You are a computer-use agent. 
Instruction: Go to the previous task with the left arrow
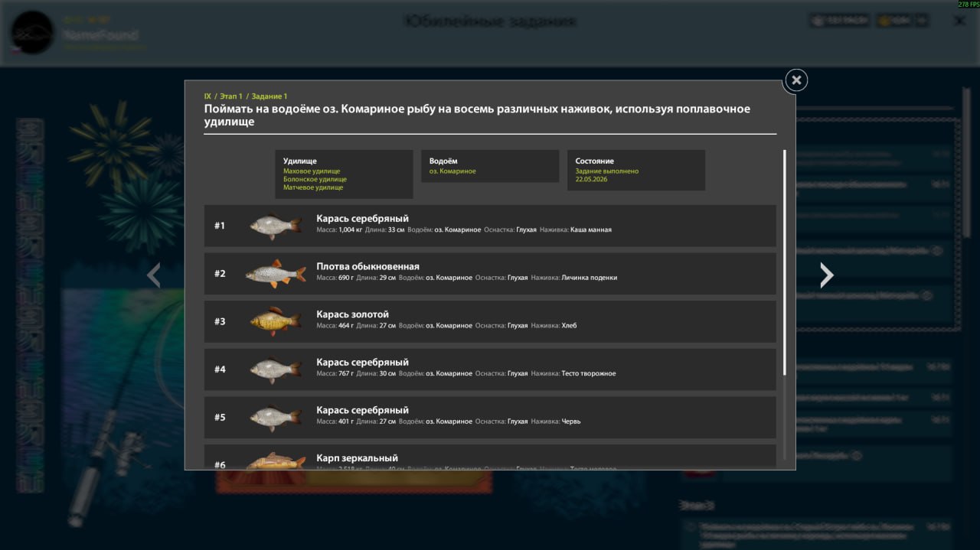tap(154, 275)
